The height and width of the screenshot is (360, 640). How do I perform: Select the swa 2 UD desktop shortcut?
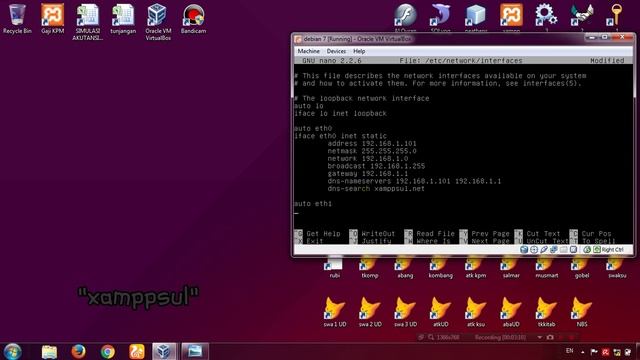370,312
